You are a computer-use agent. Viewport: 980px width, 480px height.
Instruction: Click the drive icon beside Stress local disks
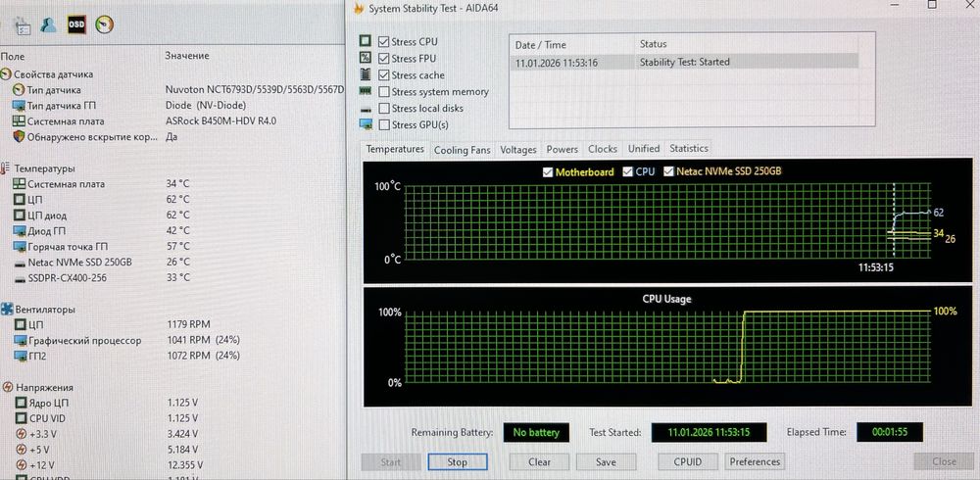(366, 109)
